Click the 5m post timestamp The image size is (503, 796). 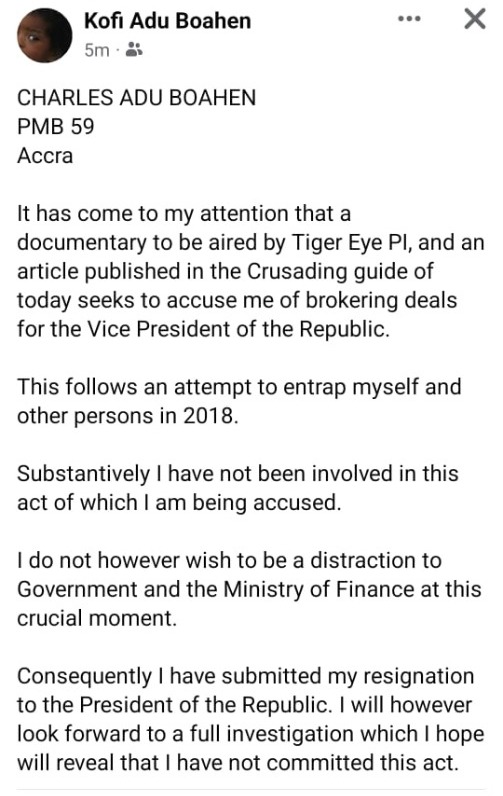tap(96, 50)
